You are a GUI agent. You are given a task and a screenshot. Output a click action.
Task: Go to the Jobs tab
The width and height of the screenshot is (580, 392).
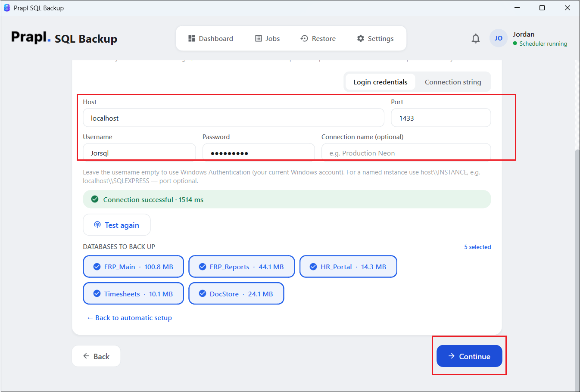pos(268,38)
